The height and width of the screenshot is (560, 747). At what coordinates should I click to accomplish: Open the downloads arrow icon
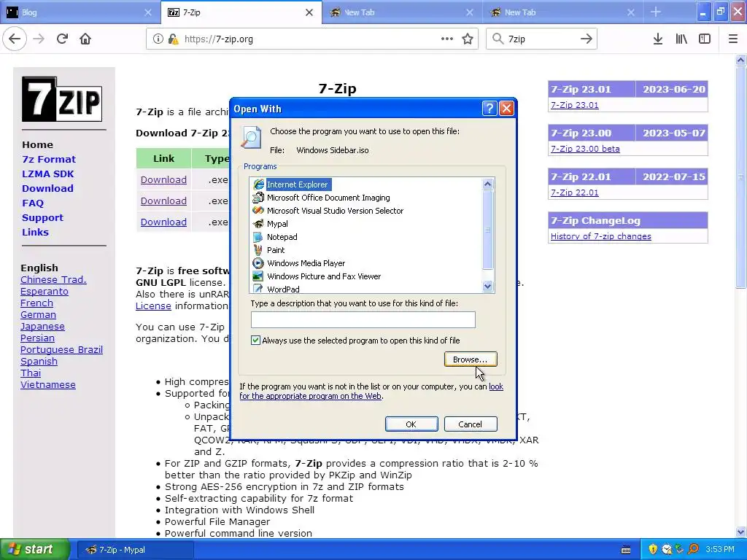point(658,39)
